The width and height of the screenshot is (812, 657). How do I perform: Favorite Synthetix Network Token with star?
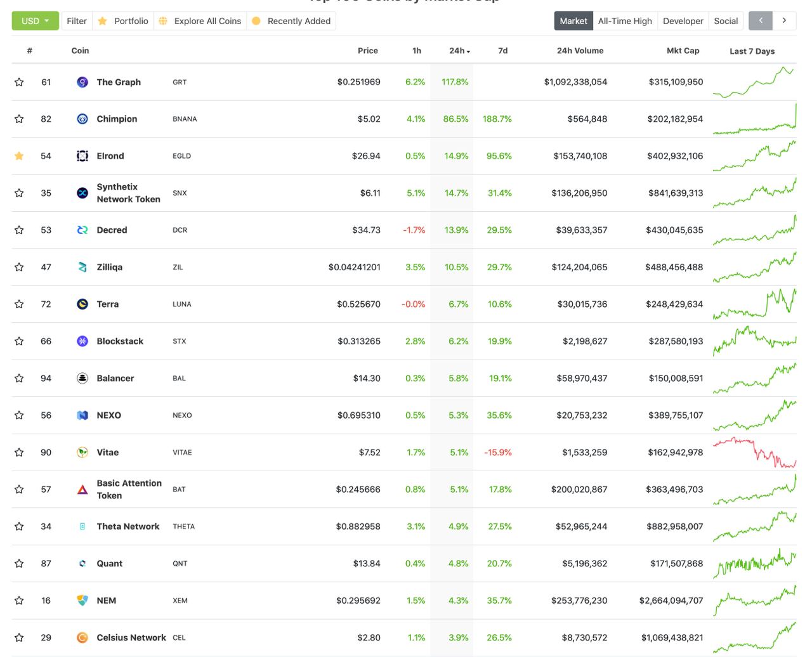point(19,193)
